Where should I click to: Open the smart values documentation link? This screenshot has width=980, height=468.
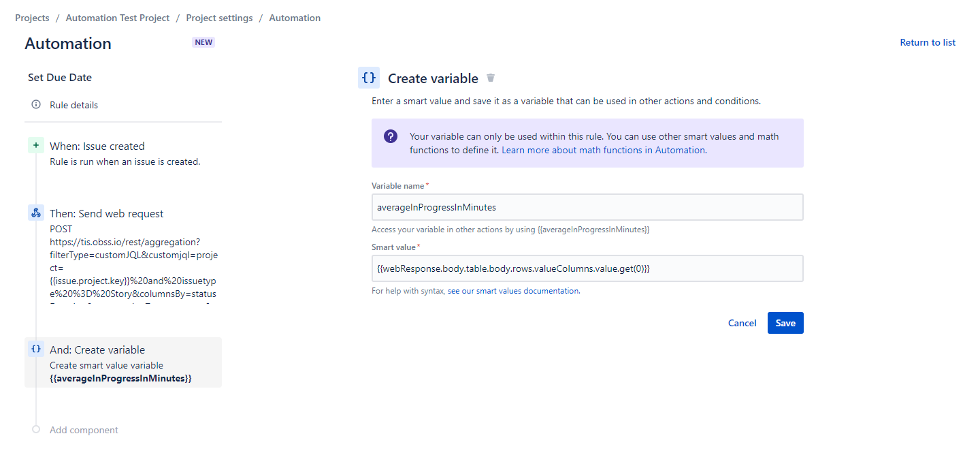[513, 291]
